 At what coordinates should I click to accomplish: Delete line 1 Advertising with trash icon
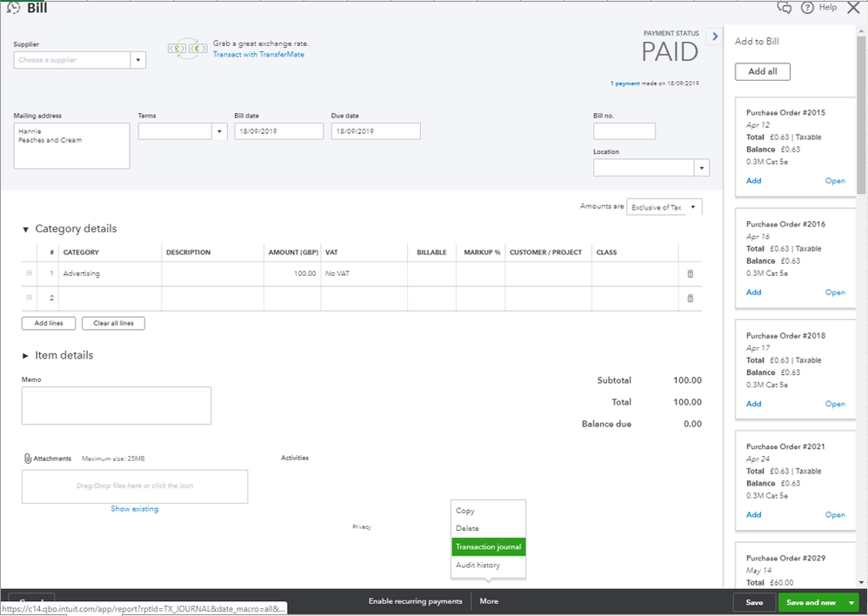click(691, 274)
